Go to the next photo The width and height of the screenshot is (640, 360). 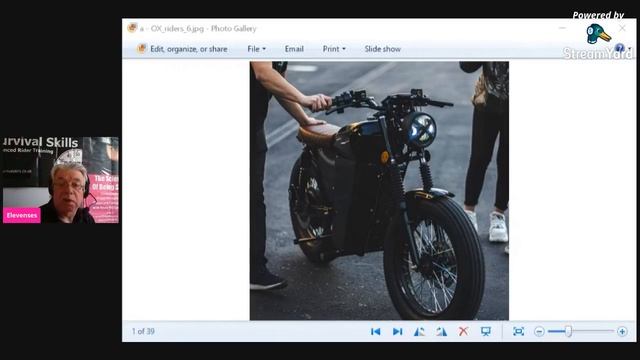397,331
